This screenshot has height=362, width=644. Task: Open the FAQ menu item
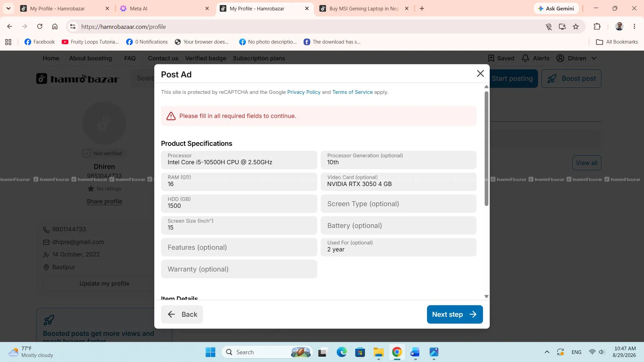(130, 58)
